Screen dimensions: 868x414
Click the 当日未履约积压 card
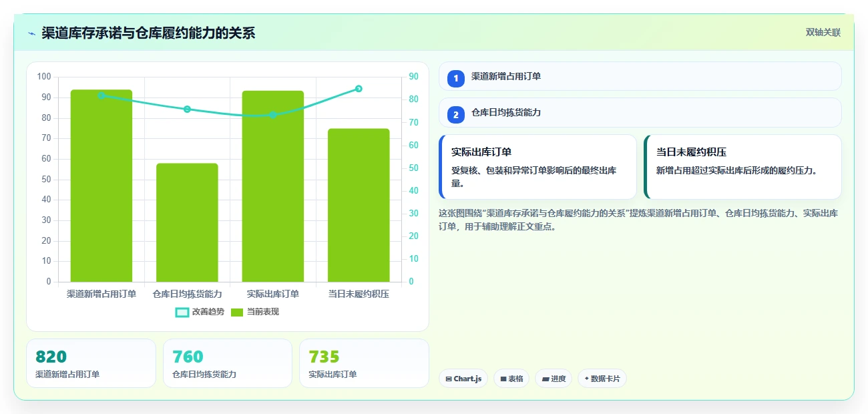click(x=742, y=167)
